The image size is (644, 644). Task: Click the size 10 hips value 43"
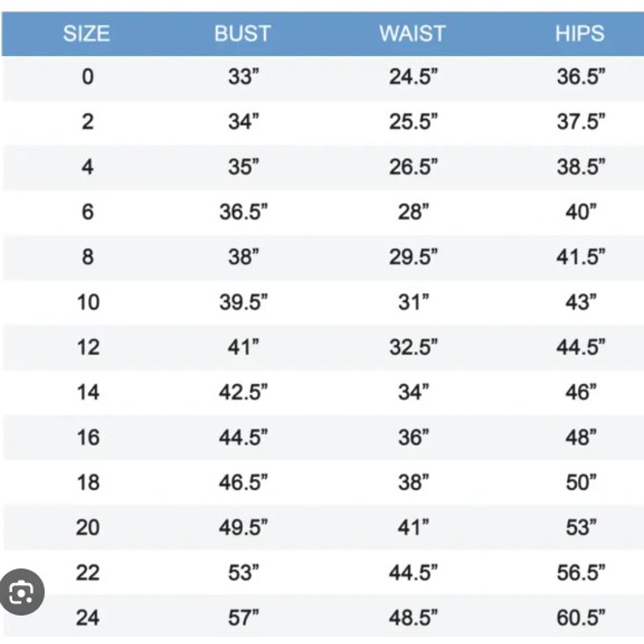[580, 303]
